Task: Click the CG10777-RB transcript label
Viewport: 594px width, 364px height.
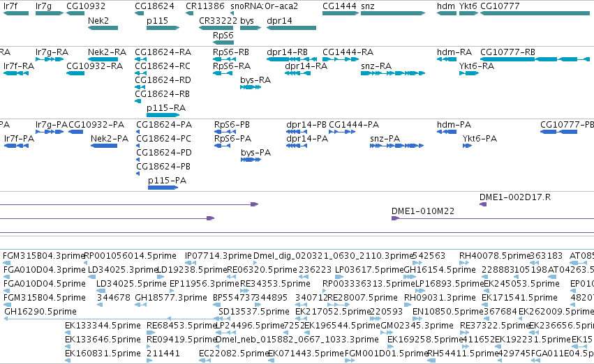Action: pyautogui.click(x=507, y=52)
